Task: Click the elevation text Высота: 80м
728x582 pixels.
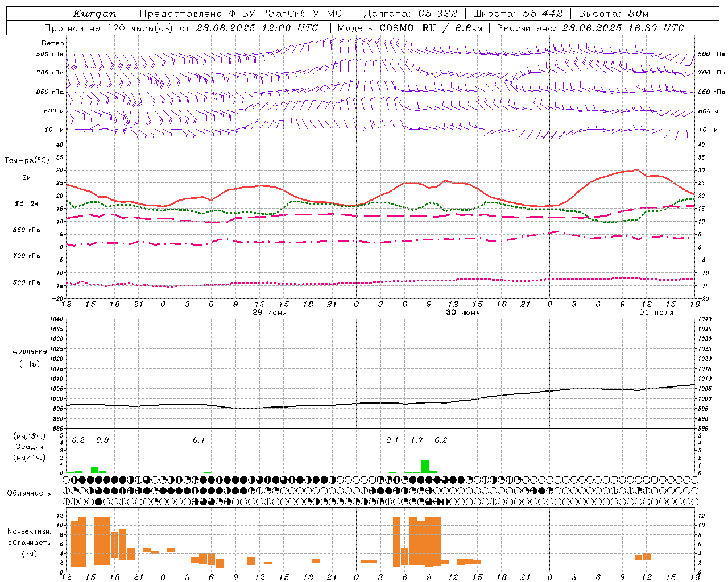Action: (x=614, y=14)
